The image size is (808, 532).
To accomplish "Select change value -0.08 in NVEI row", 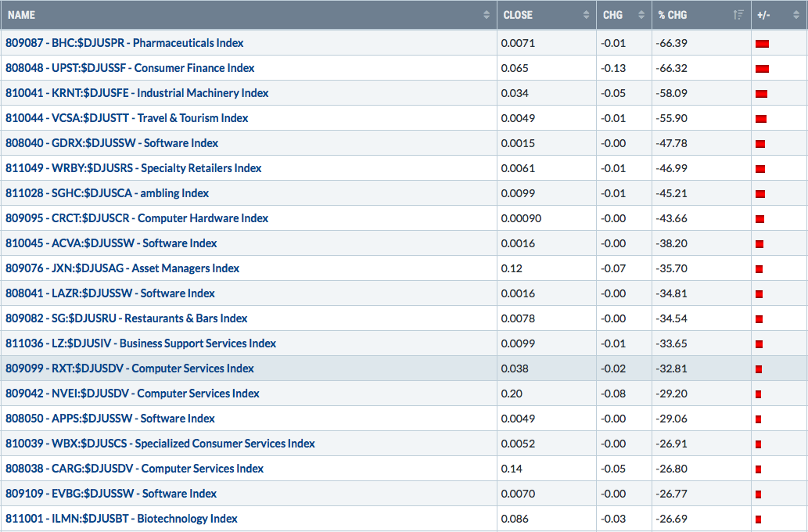I will click(x=613, y=394).
